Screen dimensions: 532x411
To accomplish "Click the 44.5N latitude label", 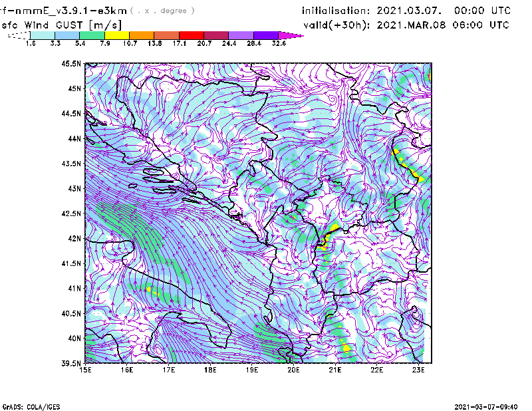I will click(71, 113).
